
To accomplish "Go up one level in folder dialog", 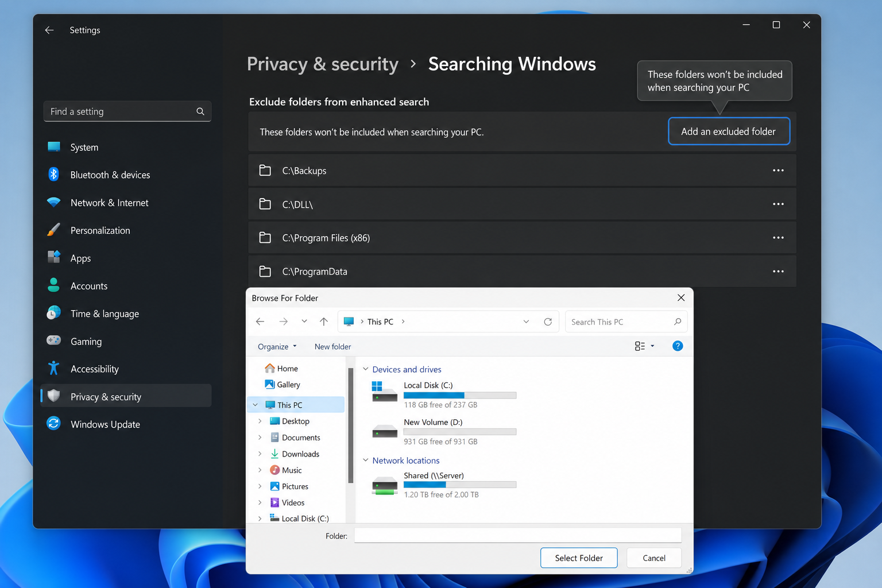I will (324, 322).
